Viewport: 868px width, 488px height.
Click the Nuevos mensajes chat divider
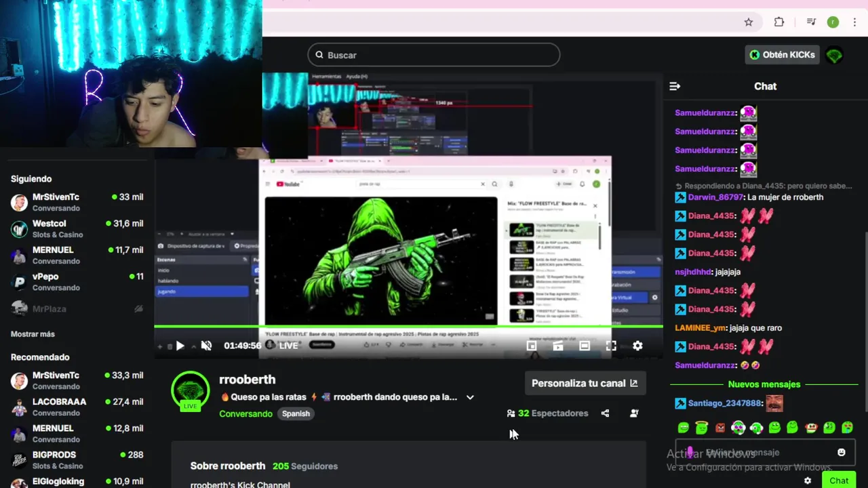click(x=764, y=384)
